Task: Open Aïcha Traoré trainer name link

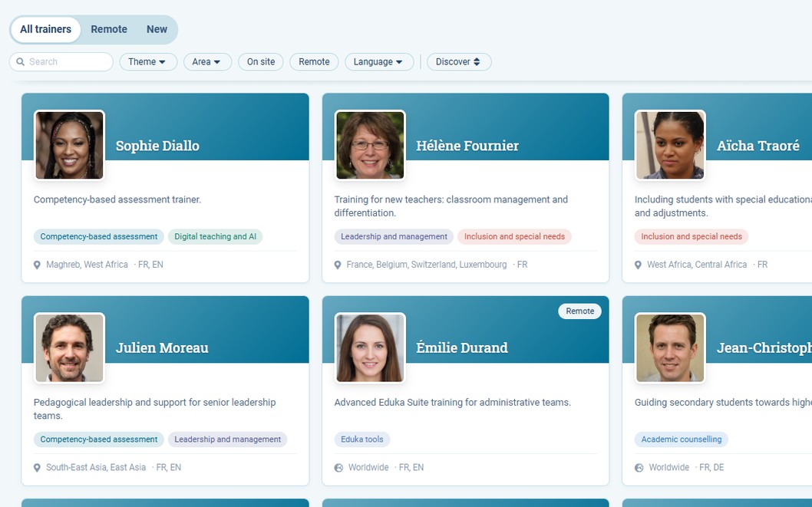Action: coord(758,146)
